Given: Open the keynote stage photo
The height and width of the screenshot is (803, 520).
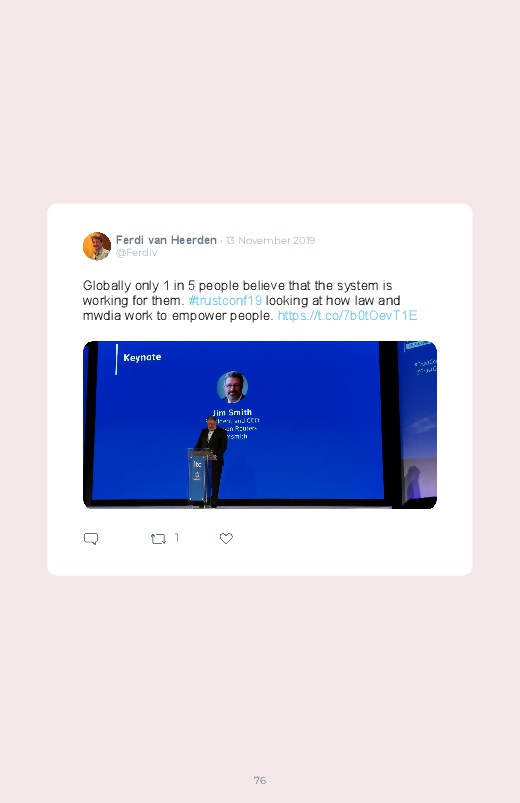Looking at the screenshot, I should [260, 425].
